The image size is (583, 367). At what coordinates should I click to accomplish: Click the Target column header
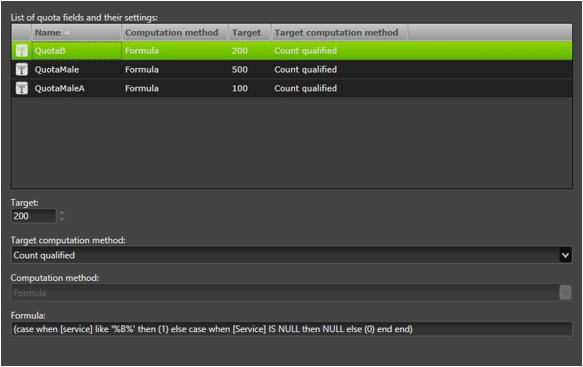249,33
